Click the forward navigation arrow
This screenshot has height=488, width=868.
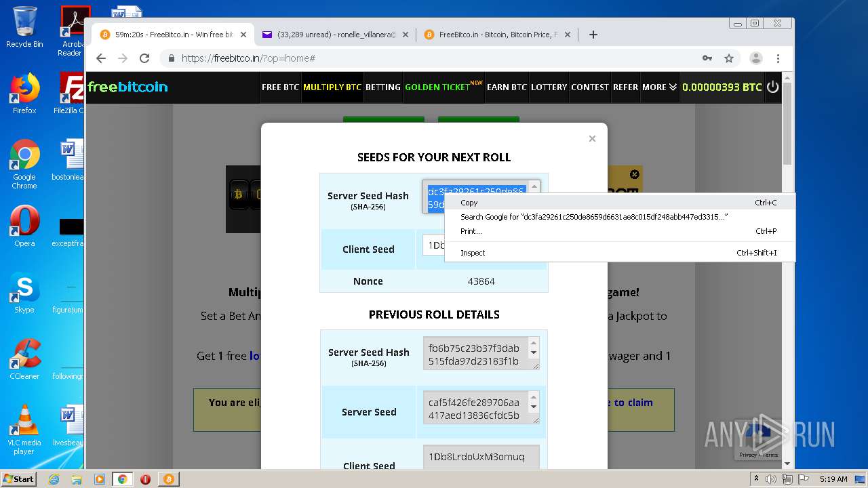(123, 58)
